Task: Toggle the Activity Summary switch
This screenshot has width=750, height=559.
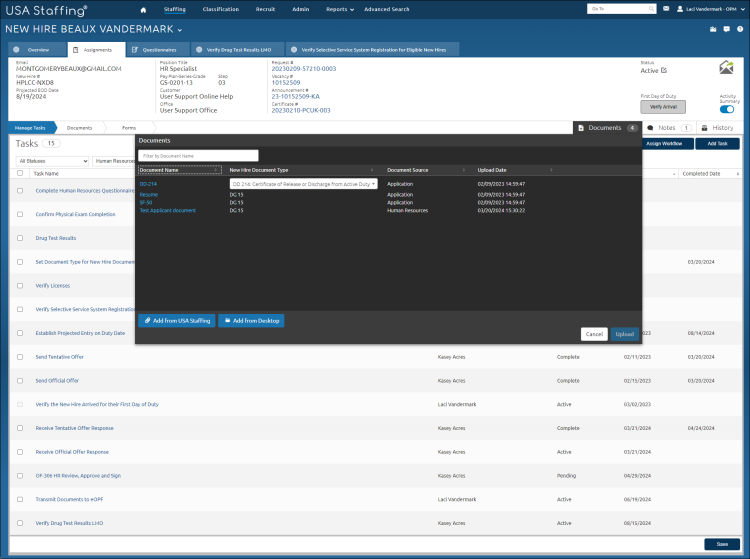Action: 727,109
